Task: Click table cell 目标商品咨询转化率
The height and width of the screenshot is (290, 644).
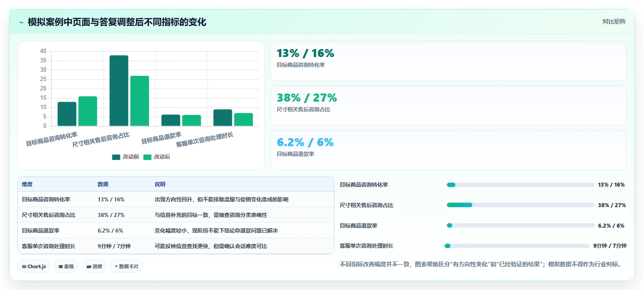Action: 46,200
